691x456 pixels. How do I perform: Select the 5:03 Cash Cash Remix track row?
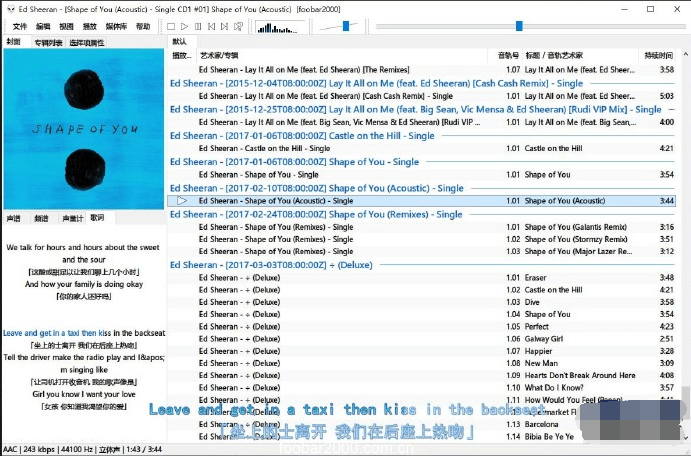point(422,96)
